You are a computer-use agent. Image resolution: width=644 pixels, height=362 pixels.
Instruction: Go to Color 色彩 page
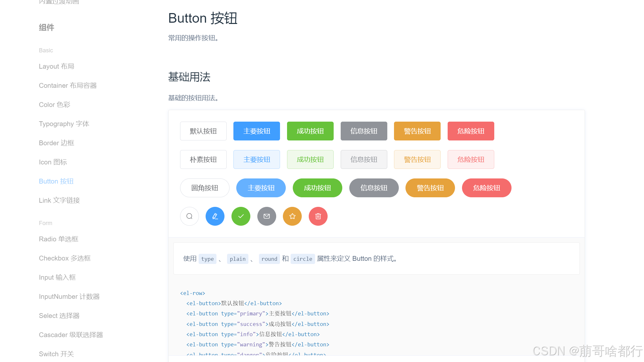pyautogui.click(x=55, y=105)
